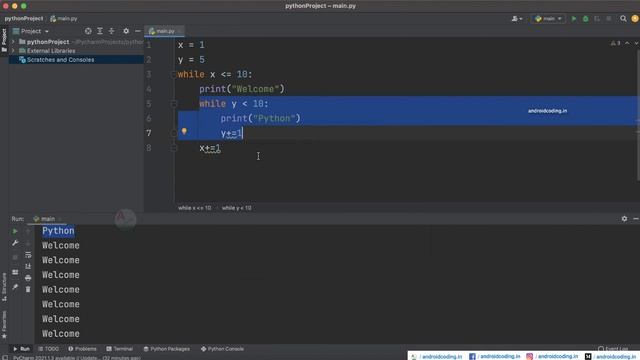Image resolution: width=640 pixels, height=360 pixels.
Task: Fold the inner while loop on line 5
Action: [x=173, y=104]
